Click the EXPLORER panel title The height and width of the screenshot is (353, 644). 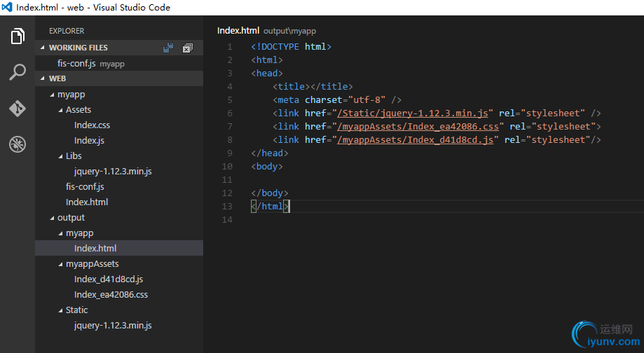coord(67,31)
